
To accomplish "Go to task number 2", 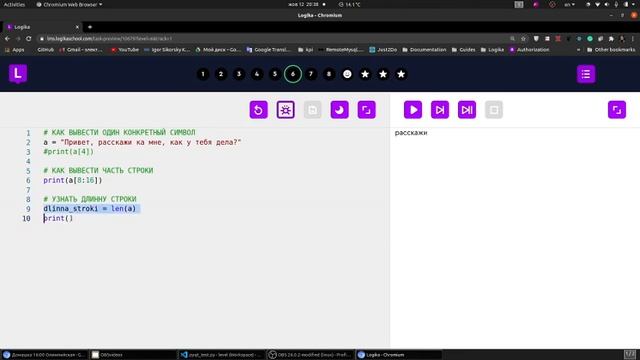I will (221, 74).
